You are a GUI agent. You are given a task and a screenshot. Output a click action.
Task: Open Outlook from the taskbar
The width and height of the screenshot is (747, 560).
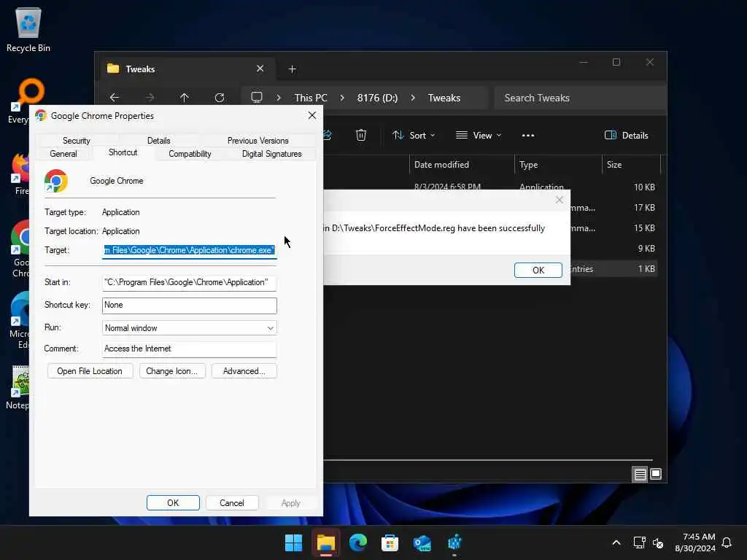click(x=422, y=542)
